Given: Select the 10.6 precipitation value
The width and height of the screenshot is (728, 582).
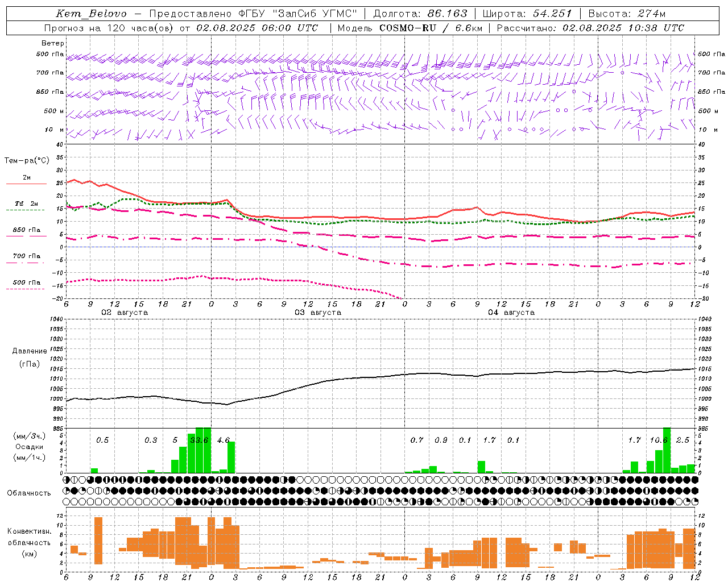Looking at the screenshot, I should [x=659, y=440].
